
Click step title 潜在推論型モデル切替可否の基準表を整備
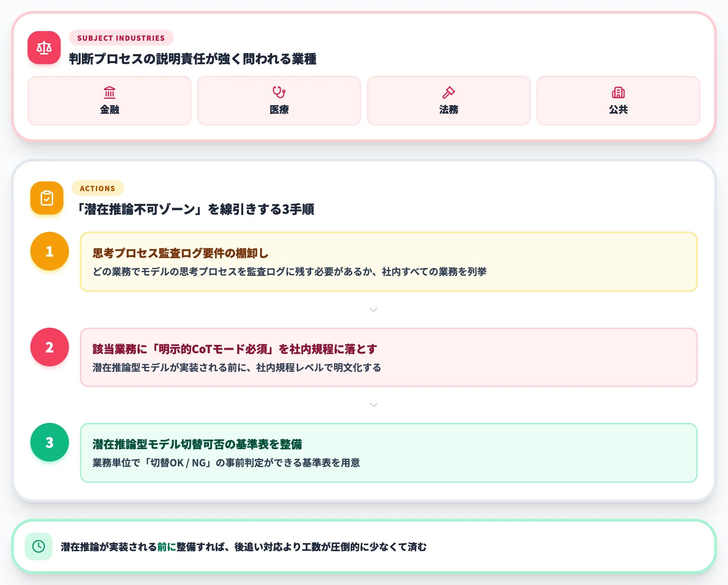click(x=197, y=444)
